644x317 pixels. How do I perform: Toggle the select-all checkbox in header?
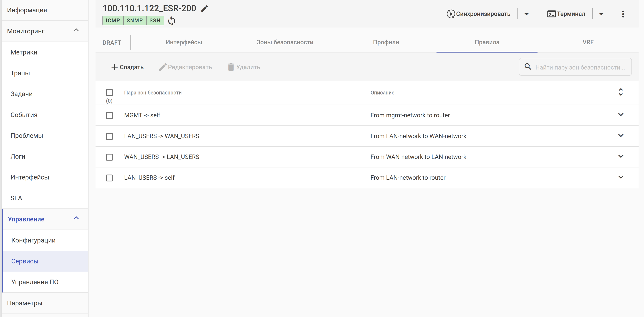point(109,93)
